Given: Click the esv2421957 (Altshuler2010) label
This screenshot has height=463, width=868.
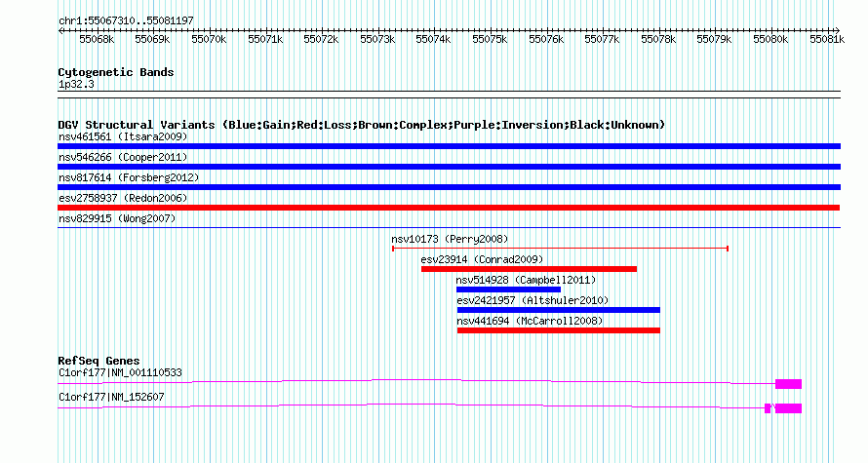Looking at the screenshot, I should (533, 300).
